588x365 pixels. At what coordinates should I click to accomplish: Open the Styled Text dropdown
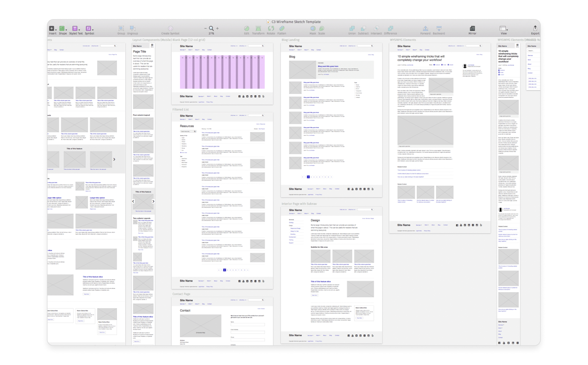[75, 29]
